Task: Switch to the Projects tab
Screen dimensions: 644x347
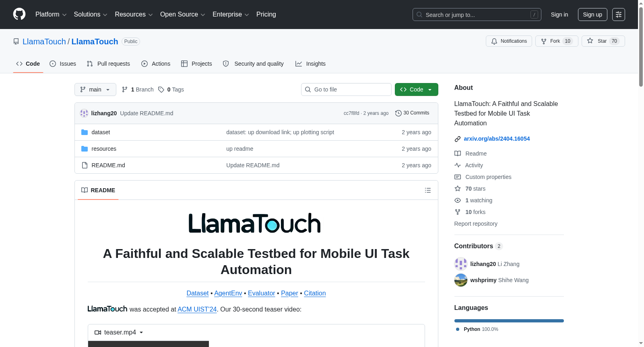Action: pos(196,64)
